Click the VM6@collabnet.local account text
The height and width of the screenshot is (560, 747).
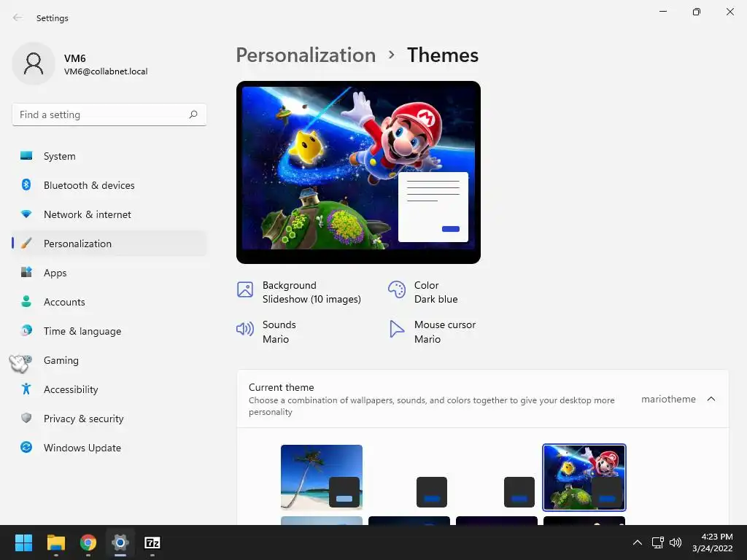pos(106,71)
